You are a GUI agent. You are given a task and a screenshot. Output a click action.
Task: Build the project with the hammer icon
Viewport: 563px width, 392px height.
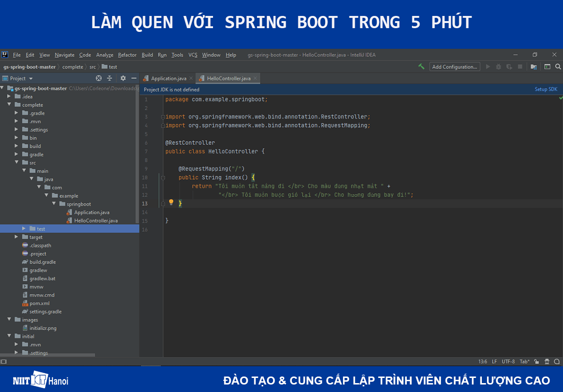(x=421, y=66)
